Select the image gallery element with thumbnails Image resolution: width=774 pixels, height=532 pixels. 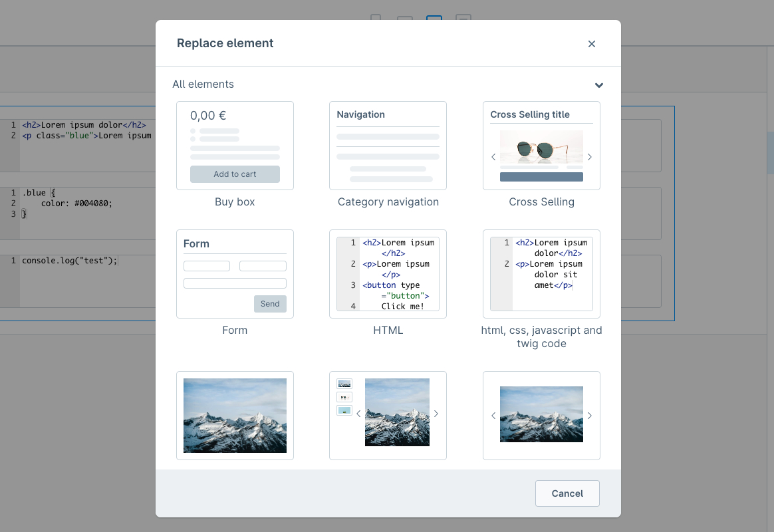click(388, 416)
